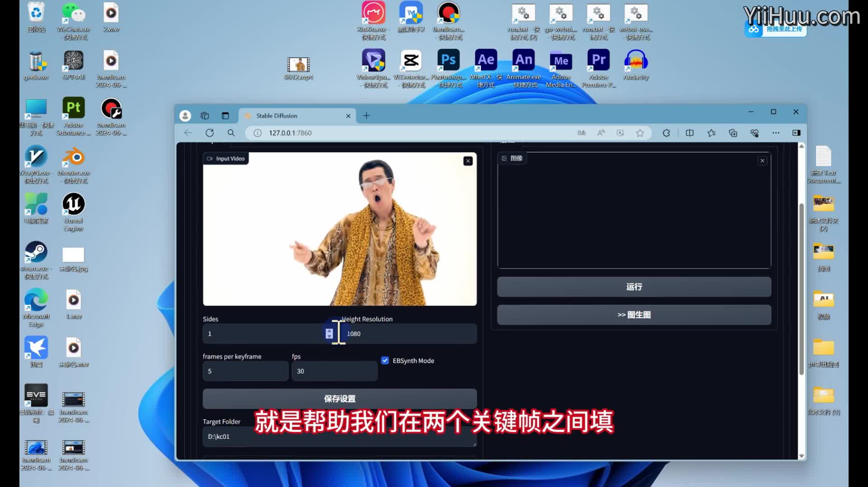Image resolution: width=868 pixels, height=487 pixels.
Task: Click Target Folder field D:\kc01
Action: click(x=340, y=437)
